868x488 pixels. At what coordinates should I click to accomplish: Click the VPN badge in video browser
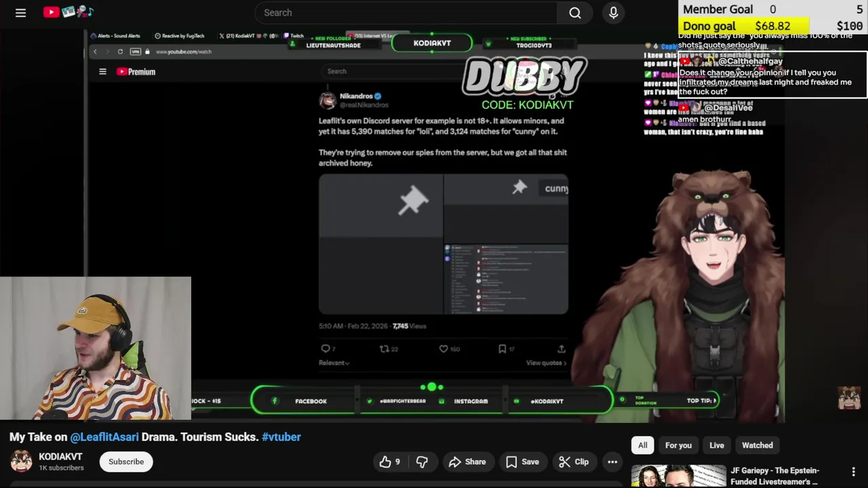(x=136, y=52)
